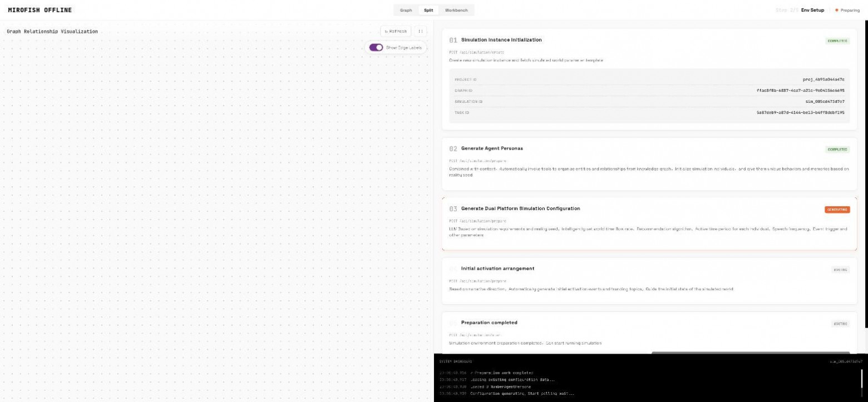
Task: Select project ID value proj_4b91a044a47c
Action: 823,80
